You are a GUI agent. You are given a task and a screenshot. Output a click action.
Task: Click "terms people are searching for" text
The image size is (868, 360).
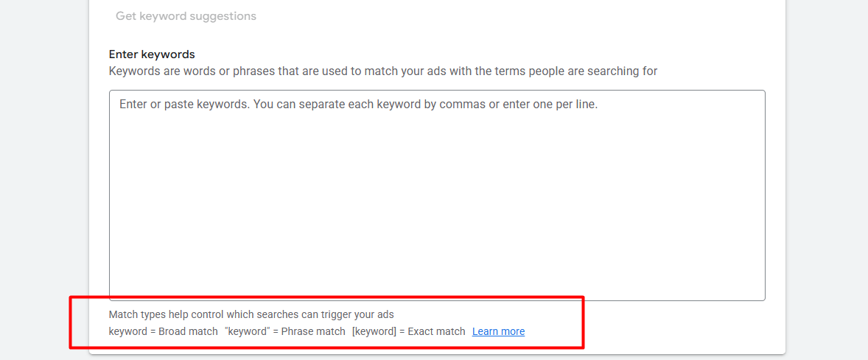[575, 71]
